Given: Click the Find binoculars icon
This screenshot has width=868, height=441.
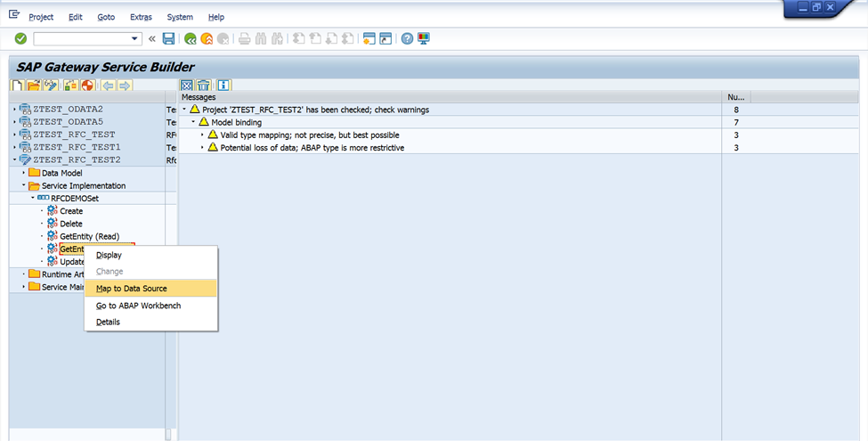Looking at the screenshot, I should (261, 38).
